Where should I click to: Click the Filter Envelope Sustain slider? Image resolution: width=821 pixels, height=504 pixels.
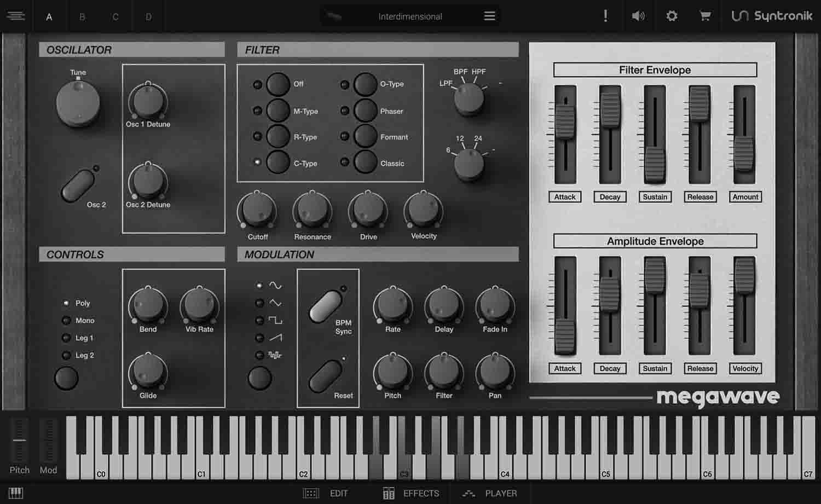pyautogui.click(x=655, y=164)
